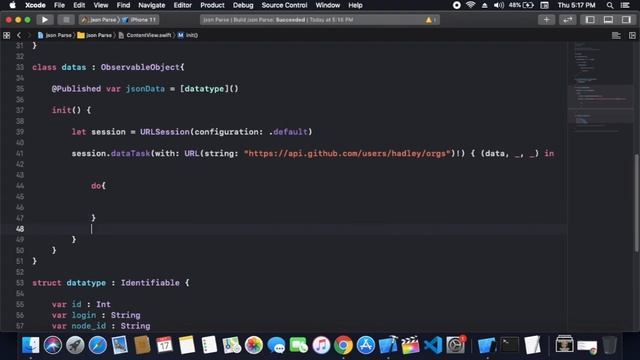
Task: Stop the running build
Action: point(66,20)
